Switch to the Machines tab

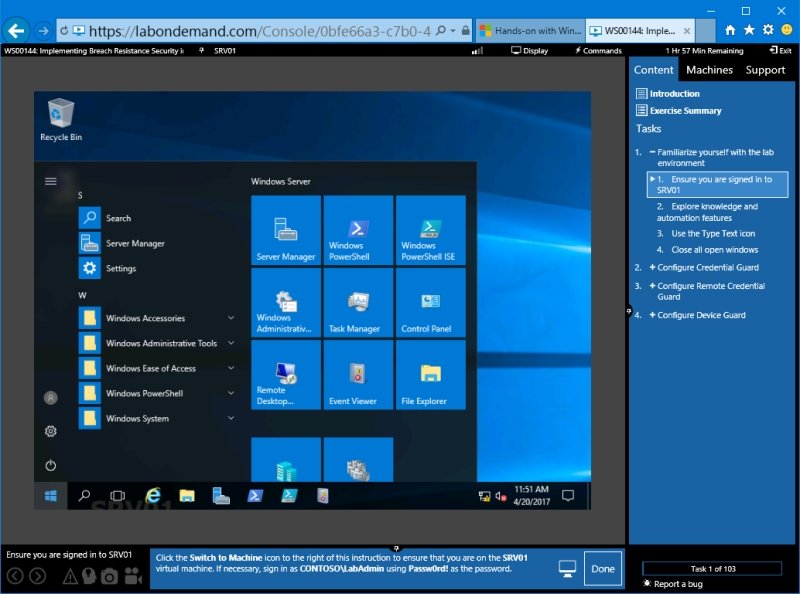[709, 70]
